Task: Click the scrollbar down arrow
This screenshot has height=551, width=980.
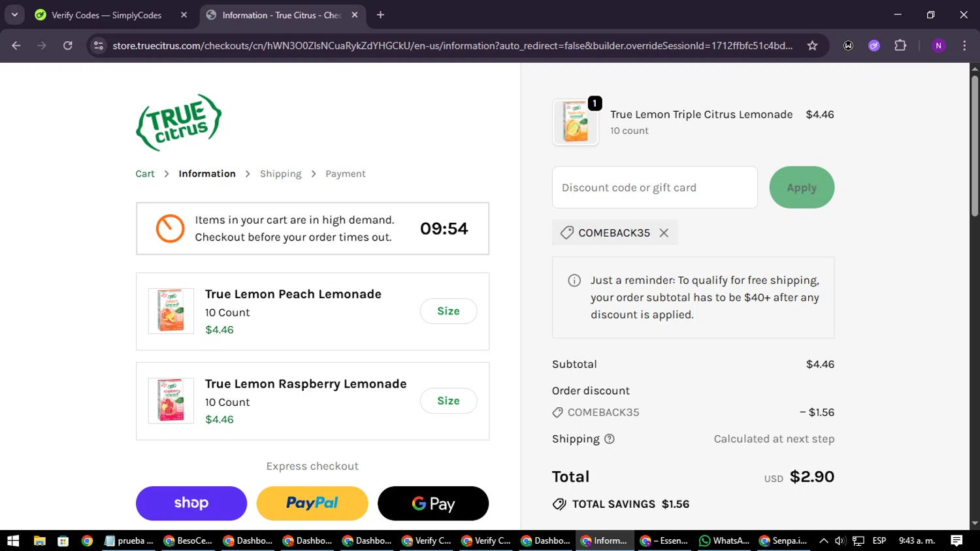Action: [x=975, y=524]
